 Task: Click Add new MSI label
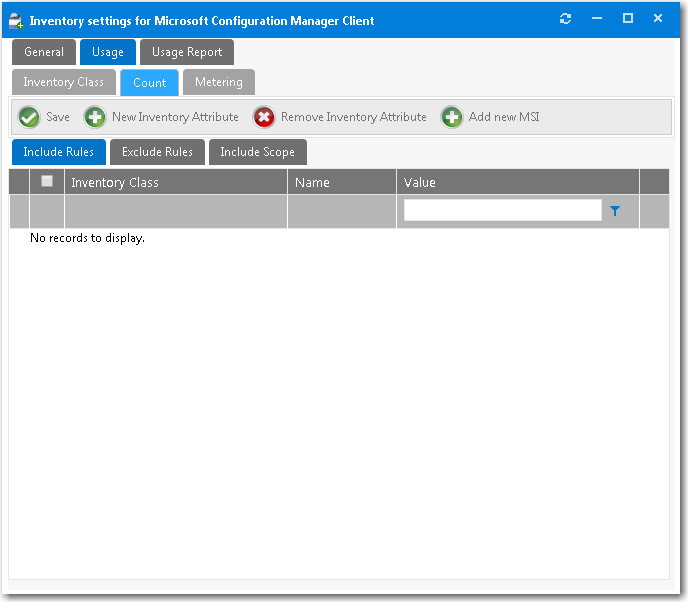tap(504, 117)
